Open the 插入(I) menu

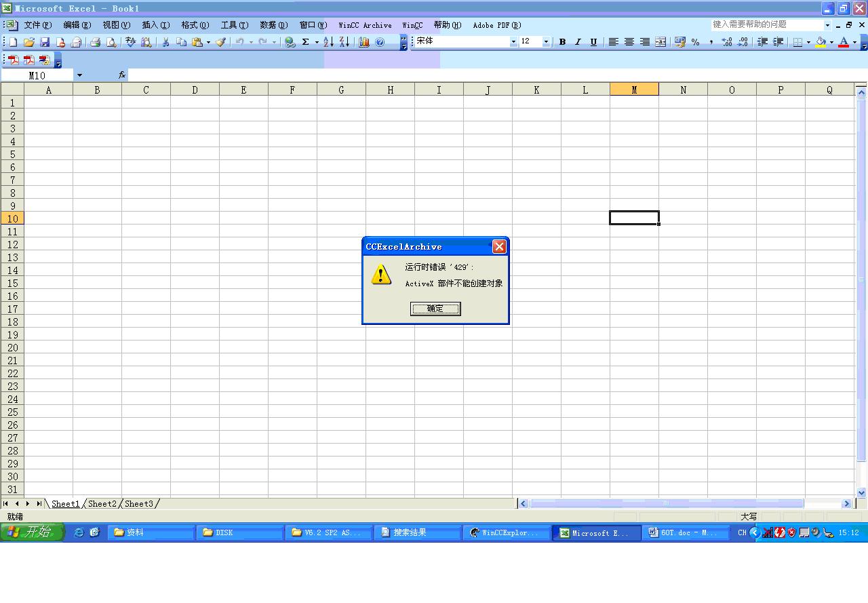pos(155,25)
